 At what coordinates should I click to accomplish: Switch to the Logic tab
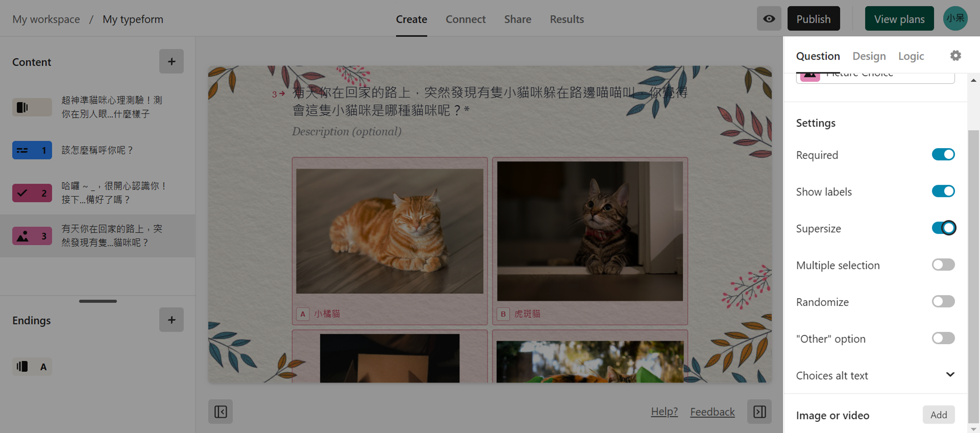(x=911, y=56)
